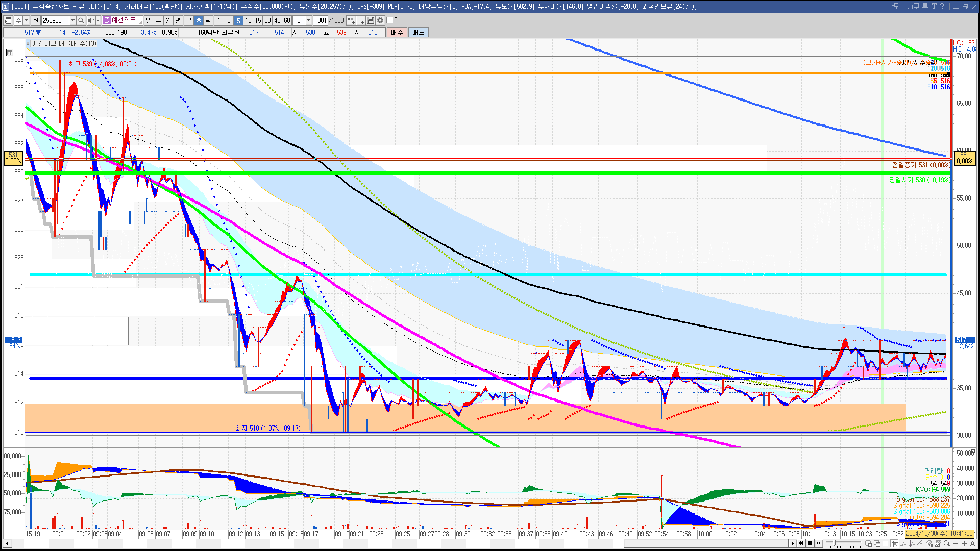
Task: Toggle the 초 (seconds) chart period
Action: pos(199,20)
